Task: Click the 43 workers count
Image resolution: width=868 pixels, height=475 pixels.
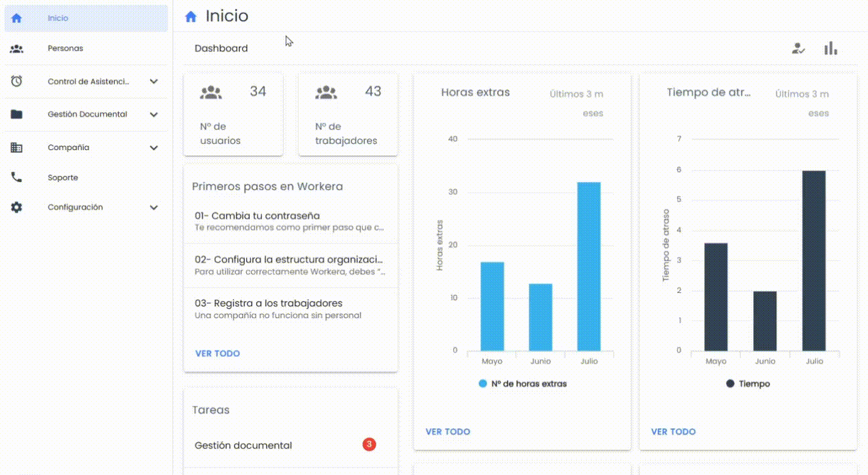Action: 373,92
